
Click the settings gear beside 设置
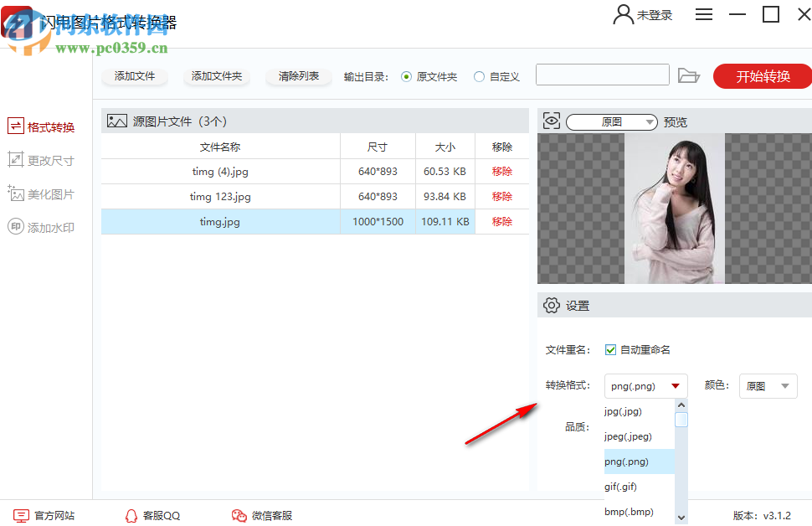click(x=552, y=305)
